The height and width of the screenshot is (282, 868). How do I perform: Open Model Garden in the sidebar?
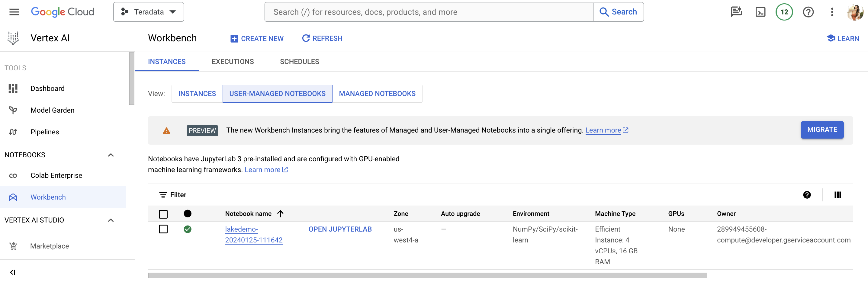[x=63, y=110]
